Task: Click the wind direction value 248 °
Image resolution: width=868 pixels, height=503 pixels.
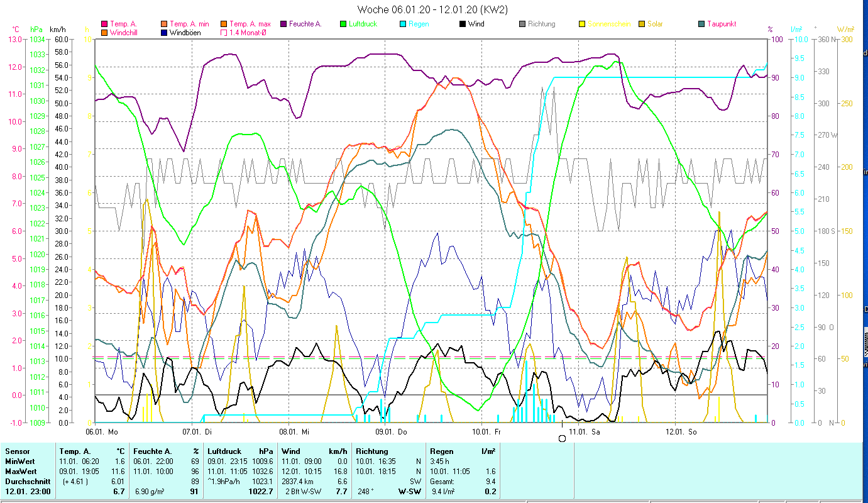Action: tap(366, 491)
